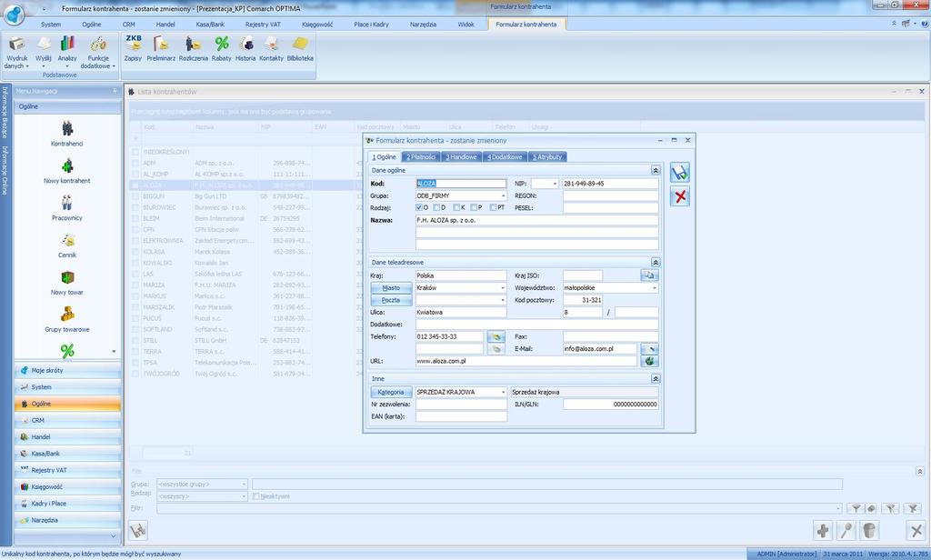This screenshot has height=560, width=931.
Task: Open Kontrahenci in the navigation menu
Action: (x=67, y=133)
